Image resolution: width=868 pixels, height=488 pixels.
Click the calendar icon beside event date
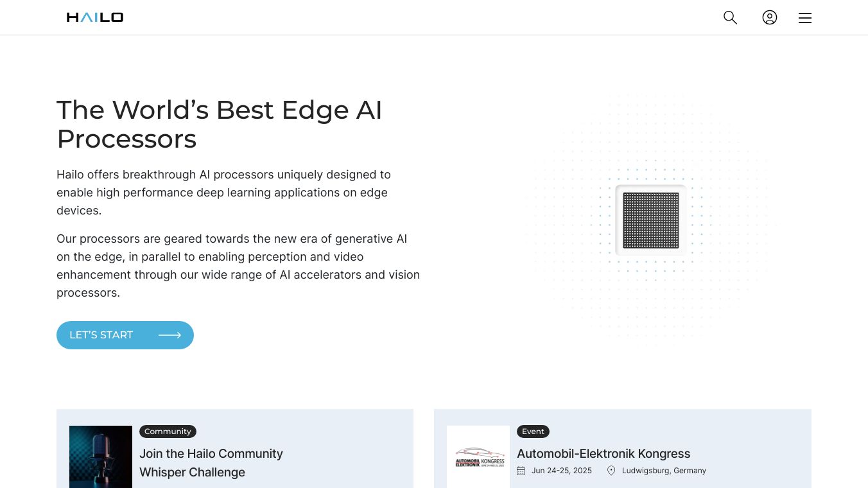pyautogui.click(x=521, y=471)
